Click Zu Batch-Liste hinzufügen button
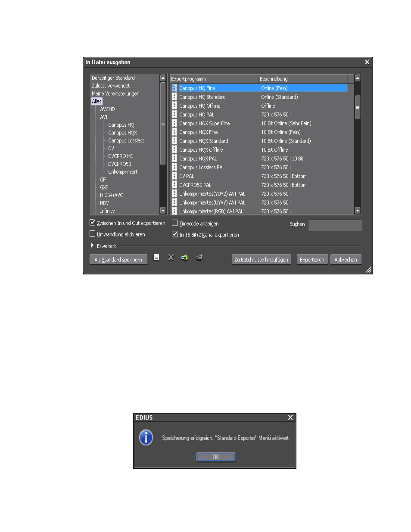This screenshot has height=532, width=411. pos(262,260)
